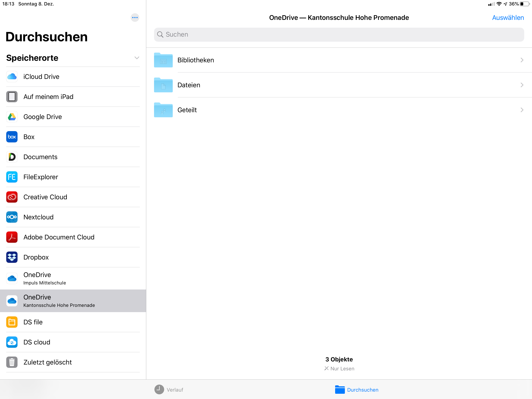Open FileExplorer via its FE icon

pyautogui.click(x=12, y=177)
